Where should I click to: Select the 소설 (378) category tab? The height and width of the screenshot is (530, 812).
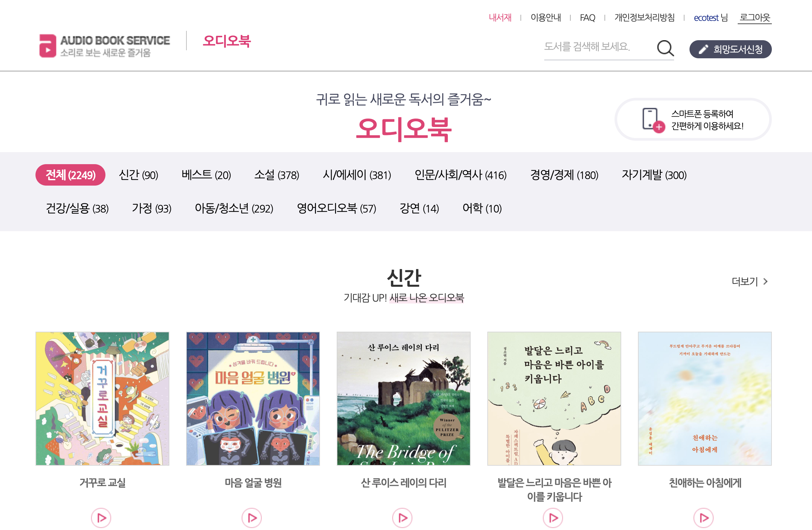tap(277, 175)
